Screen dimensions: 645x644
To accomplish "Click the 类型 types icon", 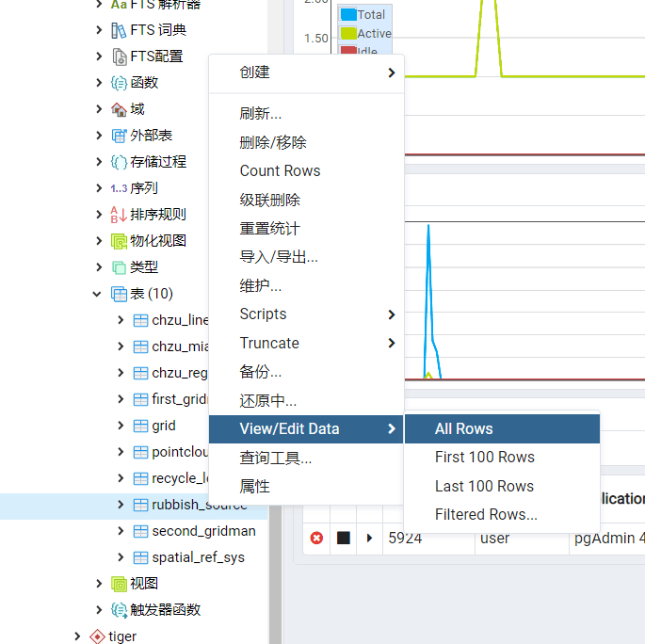I will (x=119, y=267).
